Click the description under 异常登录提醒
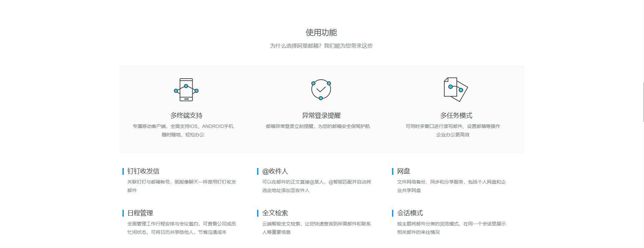Screen dimensions: 644x248 318,126
